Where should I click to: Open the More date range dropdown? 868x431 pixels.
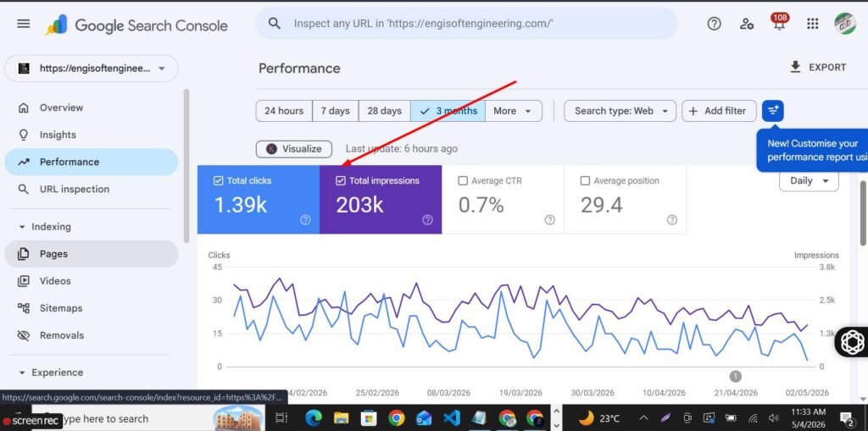point(513,111)
